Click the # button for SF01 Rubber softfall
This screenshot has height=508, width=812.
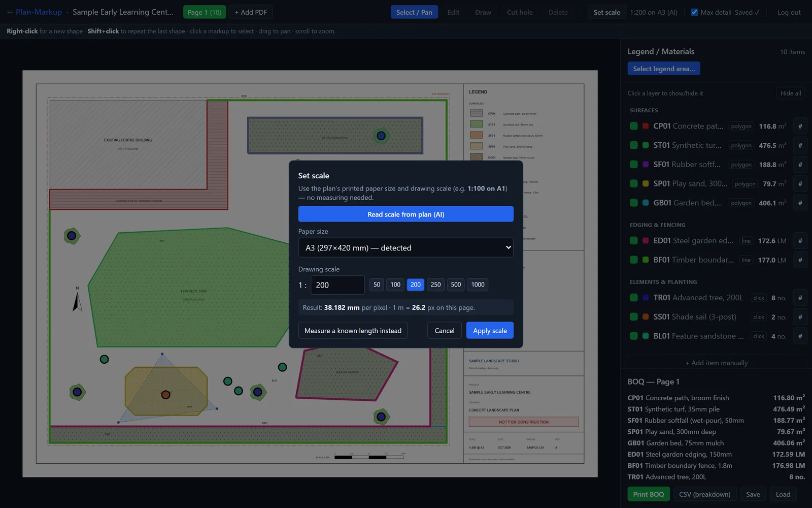800,165
